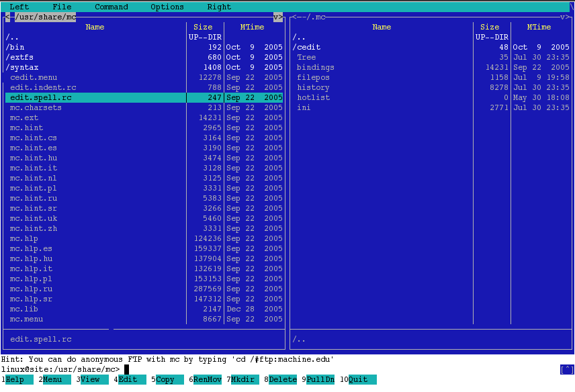Open the Command menu
This screenshot has height=392, width=575.
[111, 7]
